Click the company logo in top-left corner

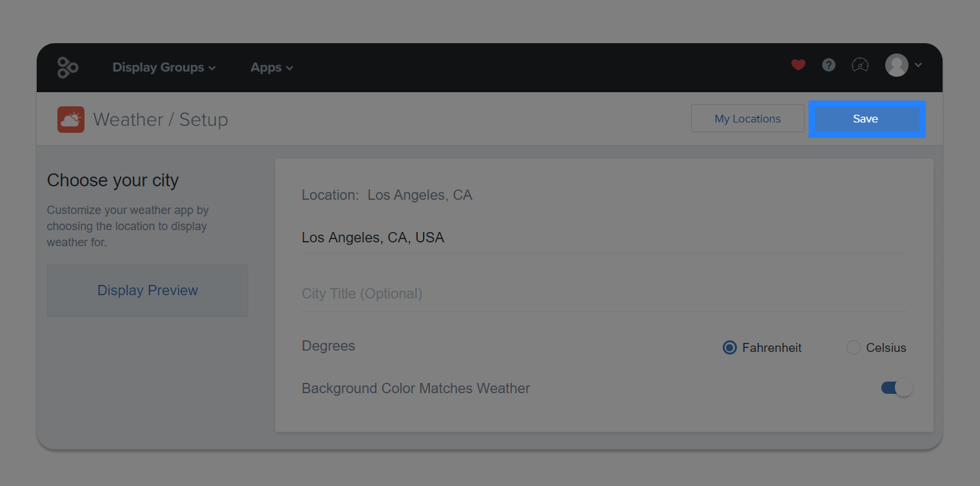tap(68, 67)
